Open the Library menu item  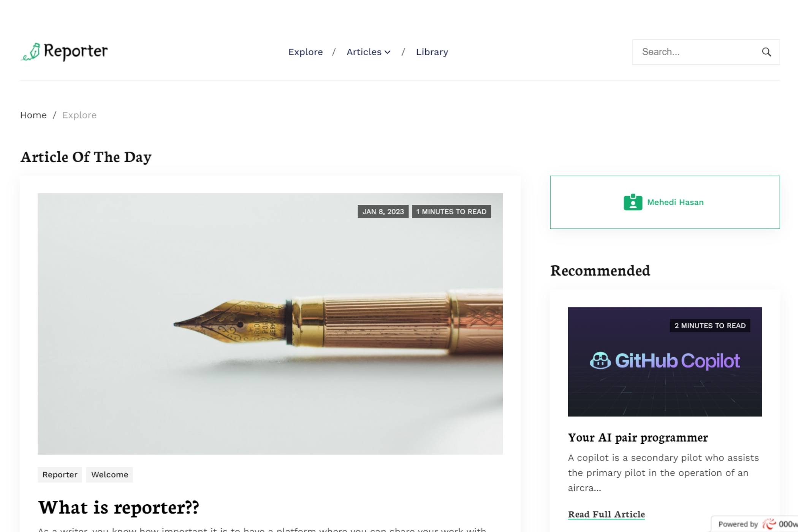click(x=432, y=52)
